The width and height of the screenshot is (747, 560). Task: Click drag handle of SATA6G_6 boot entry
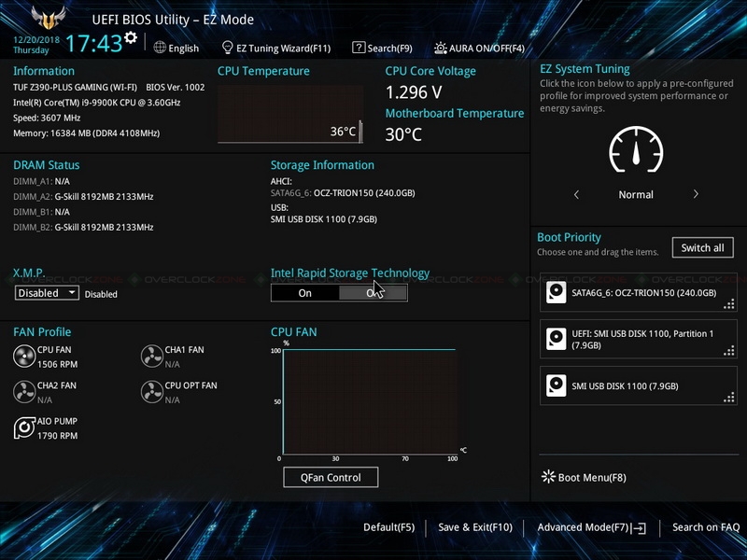coord(729,304)
